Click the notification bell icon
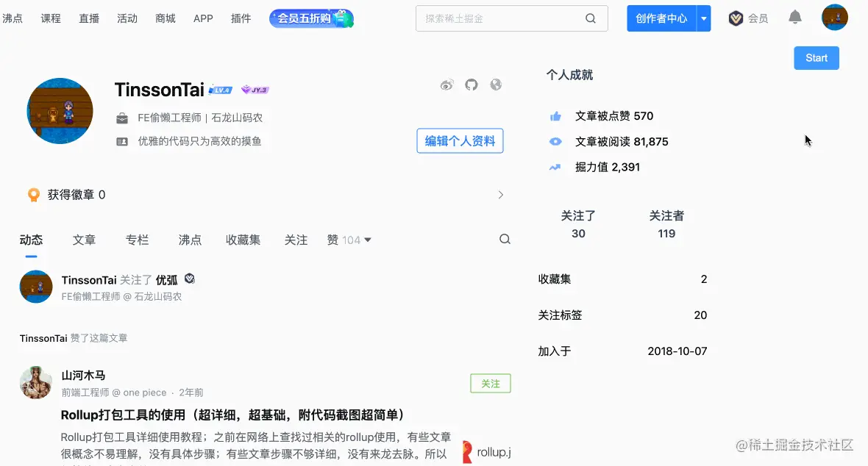The image size is (868, 466). point(795,18)
